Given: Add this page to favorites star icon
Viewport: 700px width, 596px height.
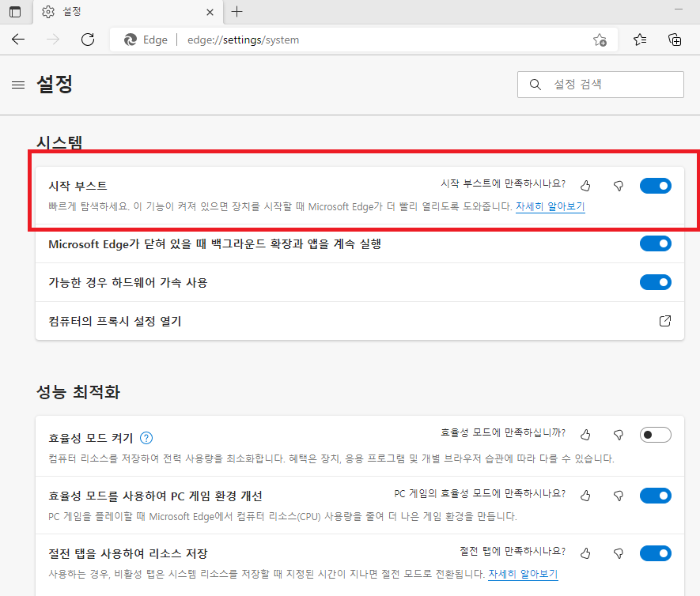Looking at the screenshot, I should [600, 40].
